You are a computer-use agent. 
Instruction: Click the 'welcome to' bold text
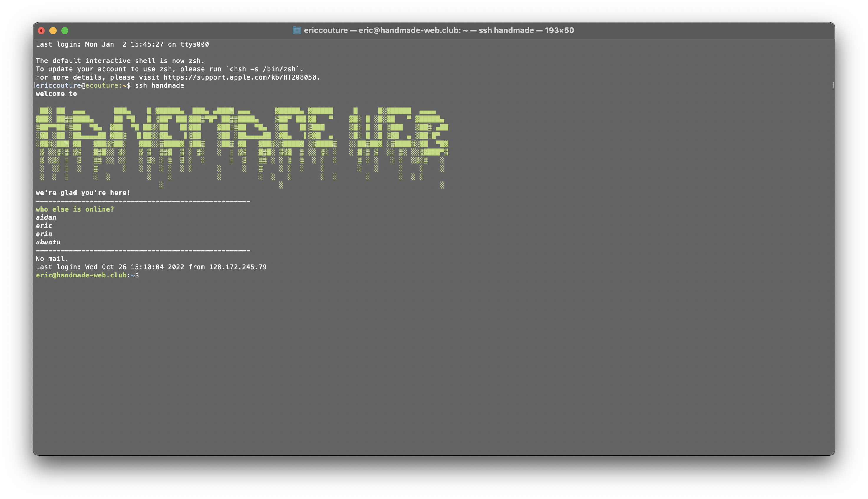tap(56, 94)
